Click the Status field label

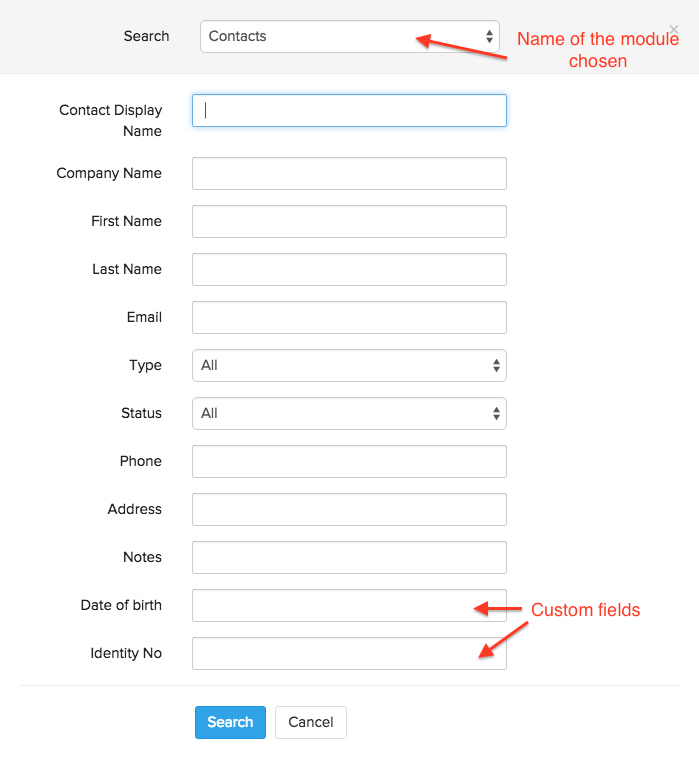pos(140,413)
